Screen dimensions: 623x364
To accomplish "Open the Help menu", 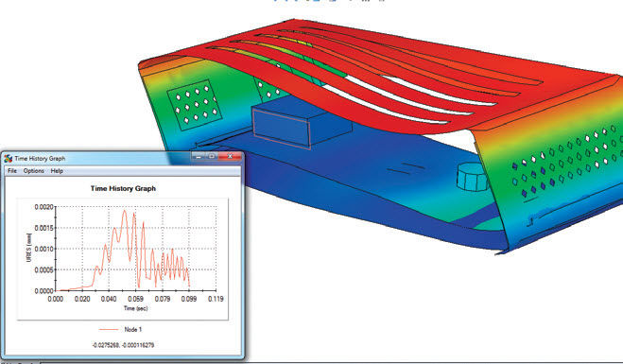I will pyautogui.click(x=57, y=171).
